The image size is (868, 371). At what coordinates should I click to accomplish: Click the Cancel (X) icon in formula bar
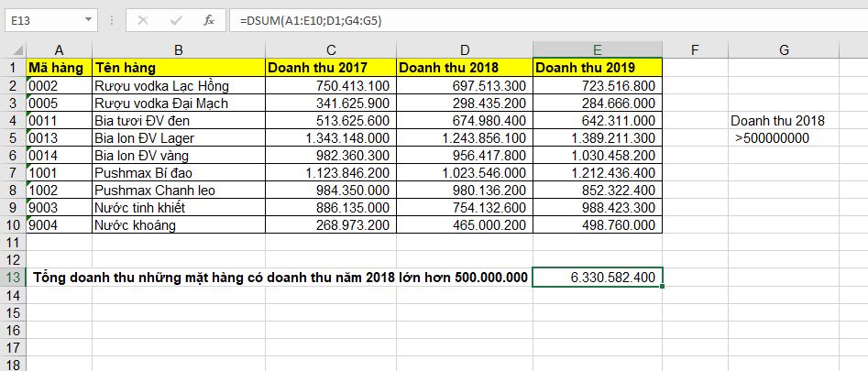coord(141,19)
